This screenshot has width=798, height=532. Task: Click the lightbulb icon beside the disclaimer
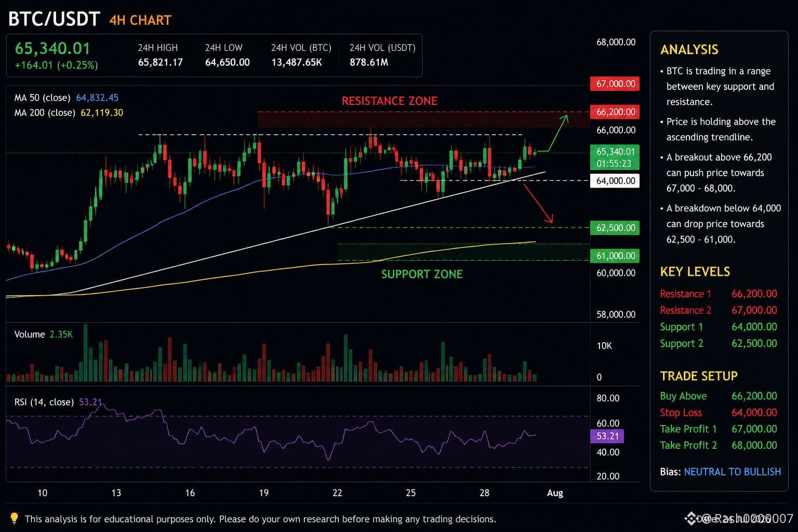[14, 518]
